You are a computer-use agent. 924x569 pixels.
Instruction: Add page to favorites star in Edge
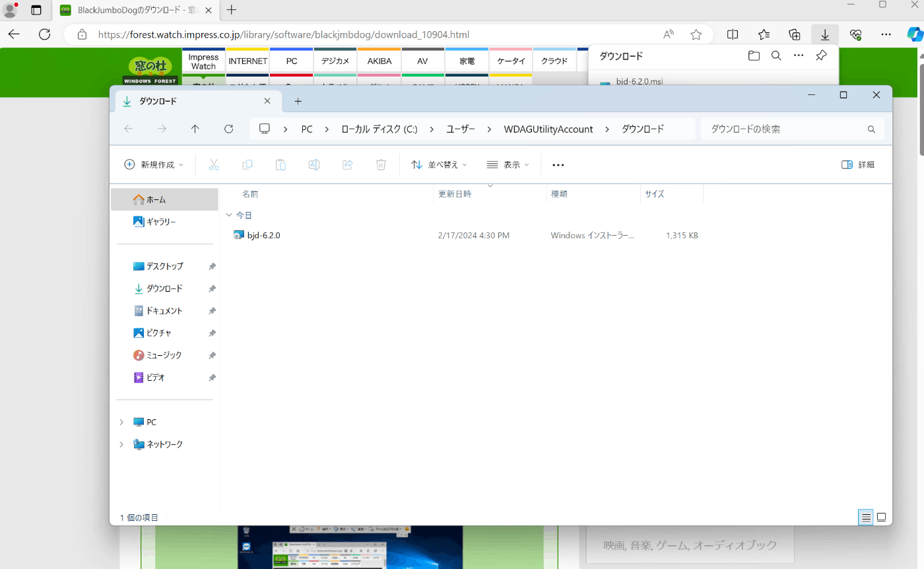696,34
